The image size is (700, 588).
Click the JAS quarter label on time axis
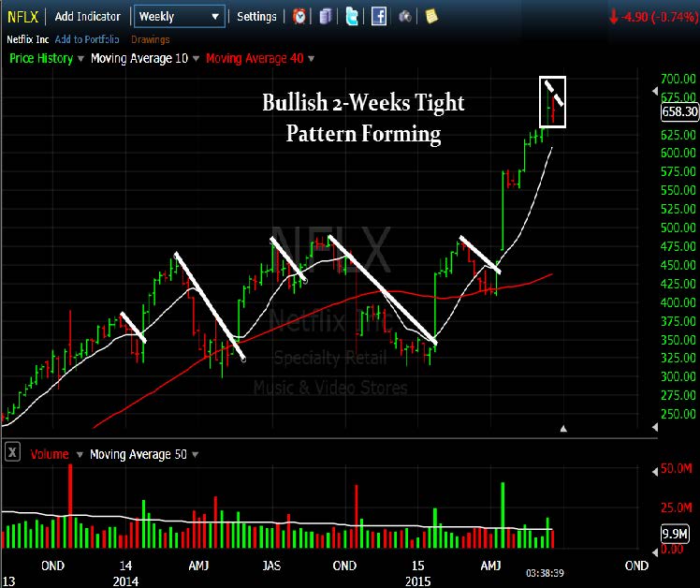[x=271, y=566]
